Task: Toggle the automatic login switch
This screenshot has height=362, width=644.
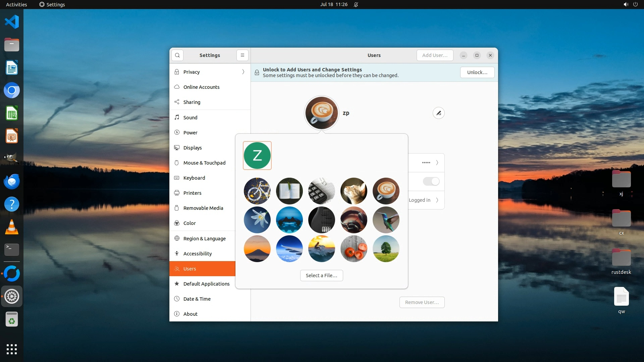Action: tap(431, 181)
